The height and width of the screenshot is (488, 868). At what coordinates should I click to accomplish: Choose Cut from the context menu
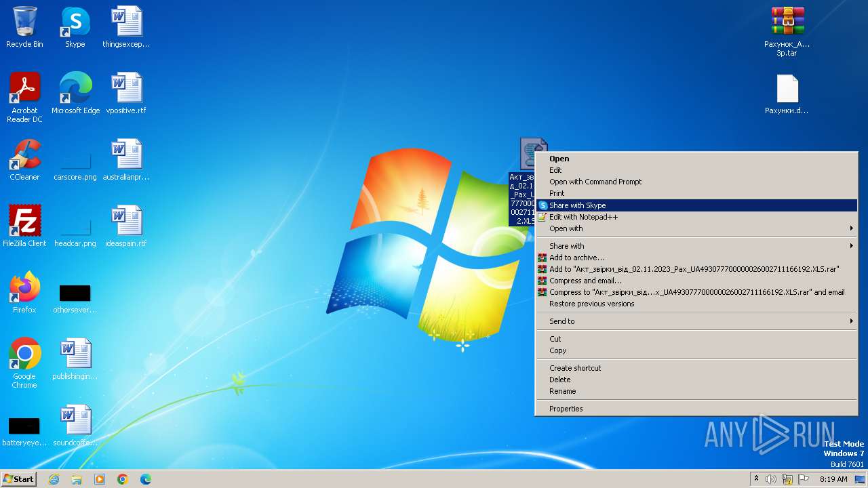(x=696, y=339)
